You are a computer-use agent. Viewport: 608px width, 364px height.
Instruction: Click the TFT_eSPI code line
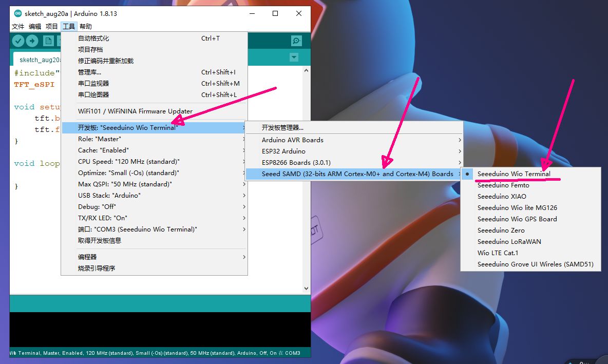34,84
